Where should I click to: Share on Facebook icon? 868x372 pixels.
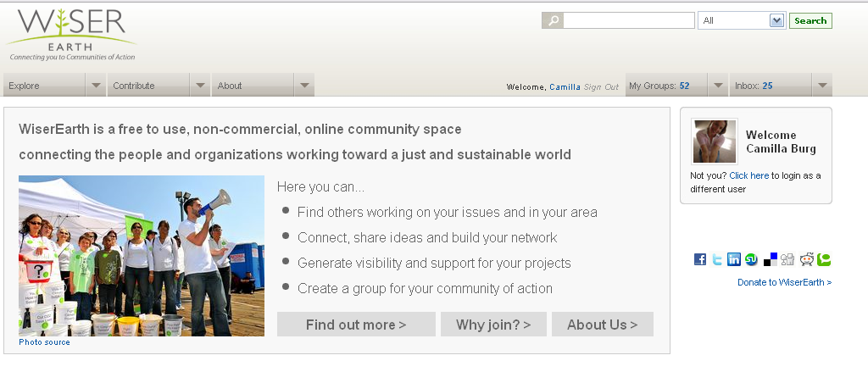[699, 259]
